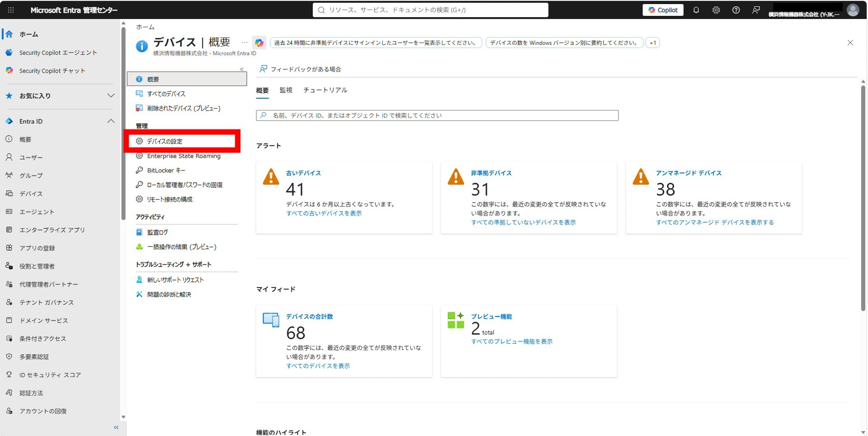Switch to the チュートリアル tab

tap(325, 90)
